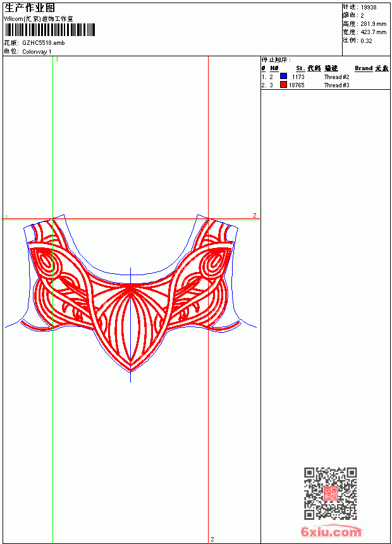Screen dimensions: 392x544
Task: Select the Thread #3 row with 18765 stitches
Action: (326, 85)
